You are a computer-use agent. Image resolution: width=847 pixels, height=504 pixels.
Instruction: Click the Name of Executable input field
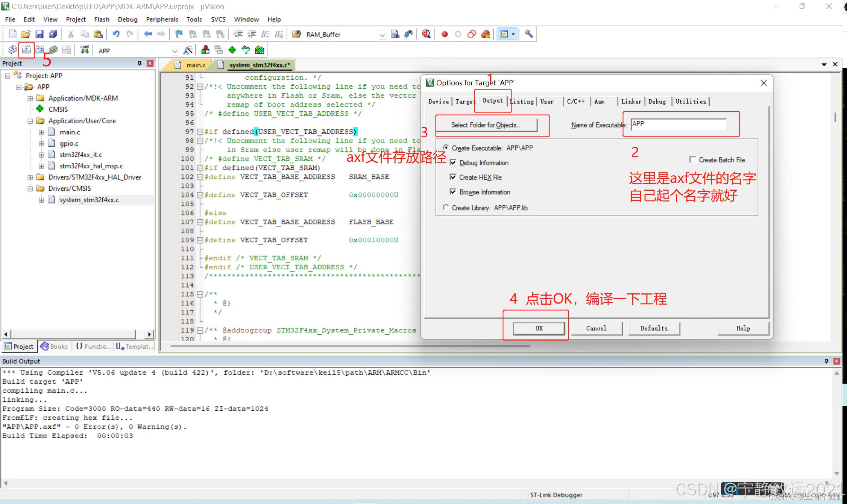(x=679, y=124)
